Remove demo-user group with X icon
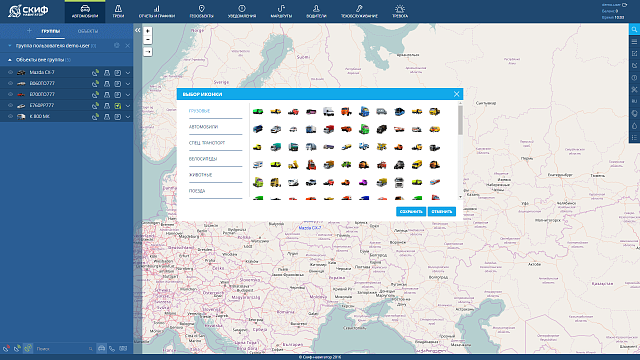The height and width of the screenshot is (360, 640). click(127, 46)
